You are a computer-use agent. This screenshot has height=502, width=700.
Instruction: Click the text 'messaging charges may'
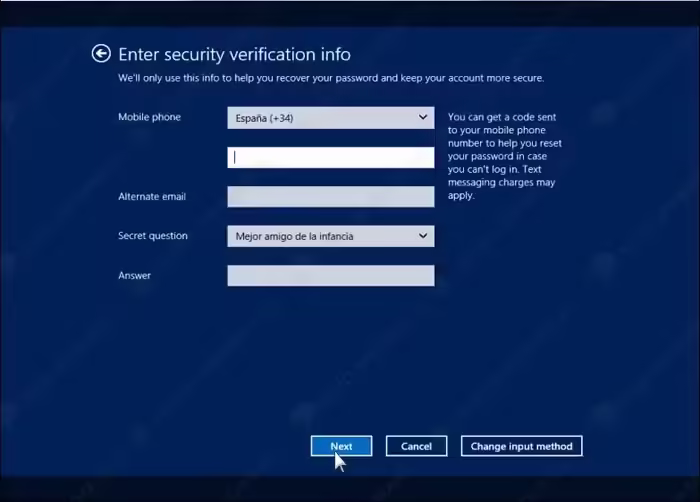pos(501,183)
